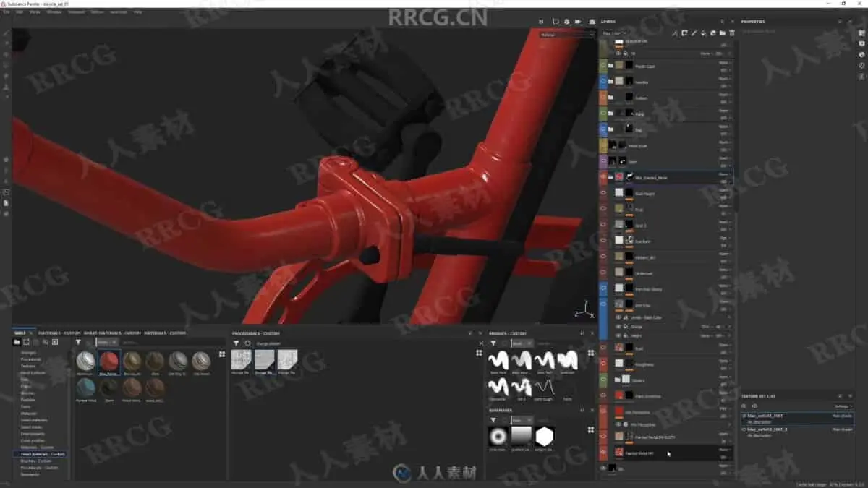Viewport: 868px width, 488px height.
Task: Select first bike_udim texture set
Action: point(798,418)
